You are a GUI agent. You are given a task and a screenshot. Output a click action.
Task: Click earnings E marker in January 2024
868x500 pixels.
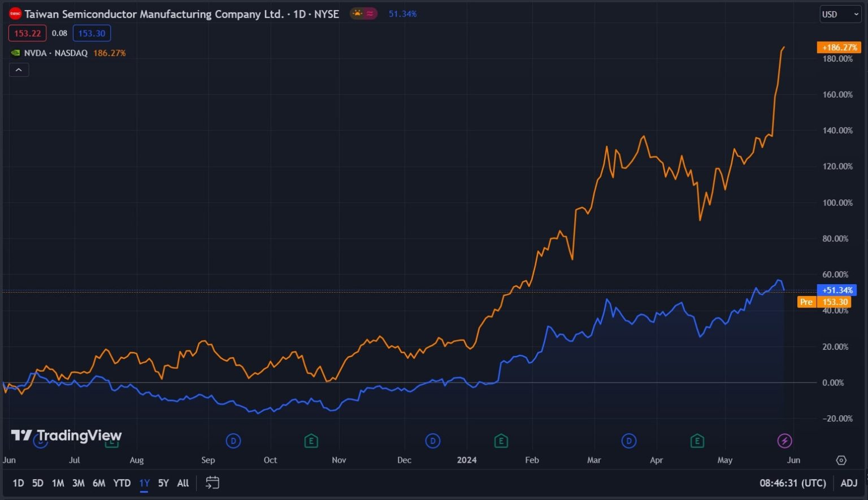(501, 441)
